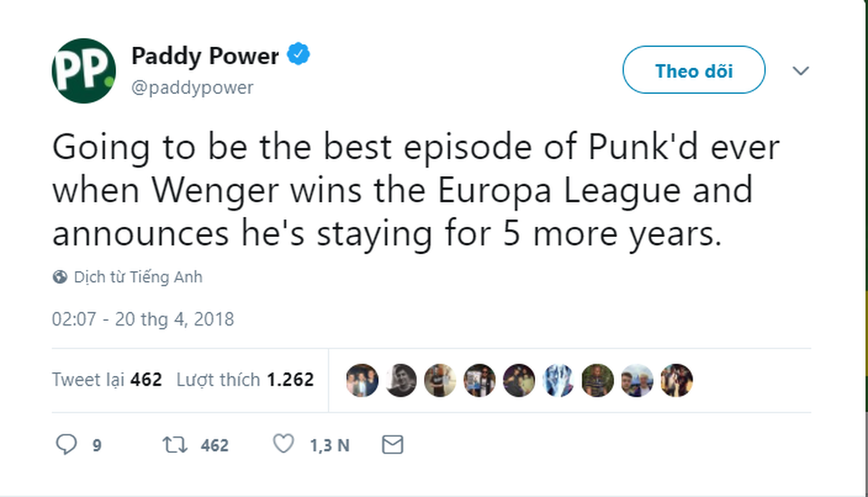The height and width of the screenshot is (497, 868).
Task: Reply to the tweet via speech bubble icon
Action: tap(67, 445)
